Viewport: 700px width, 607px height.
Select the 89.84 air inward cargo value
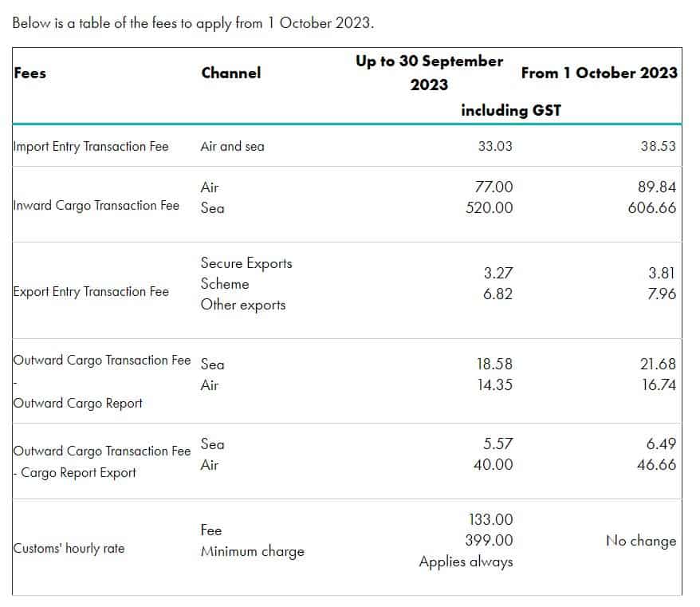(657, 187)
